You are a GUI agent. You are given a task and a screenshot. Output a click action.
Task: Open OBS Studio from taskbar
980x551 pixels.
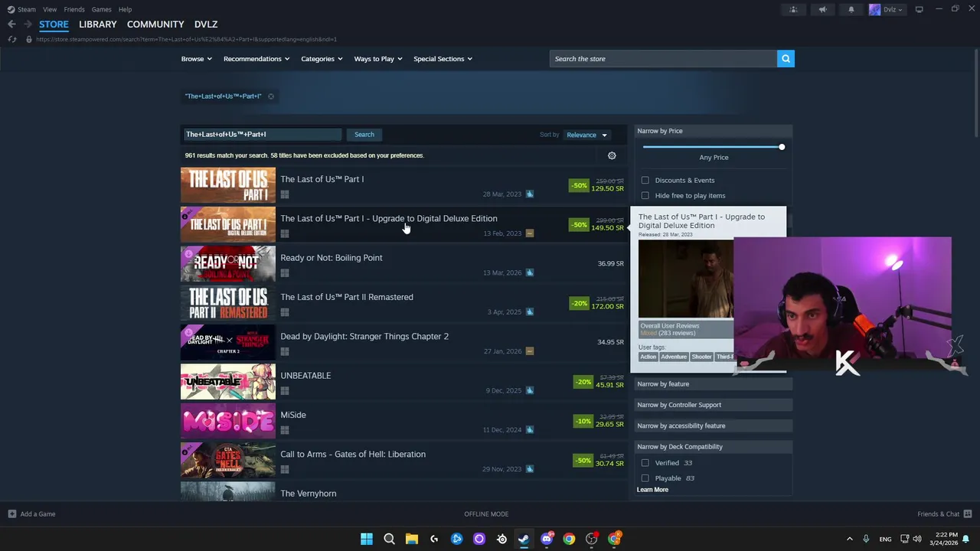[591, 539]
